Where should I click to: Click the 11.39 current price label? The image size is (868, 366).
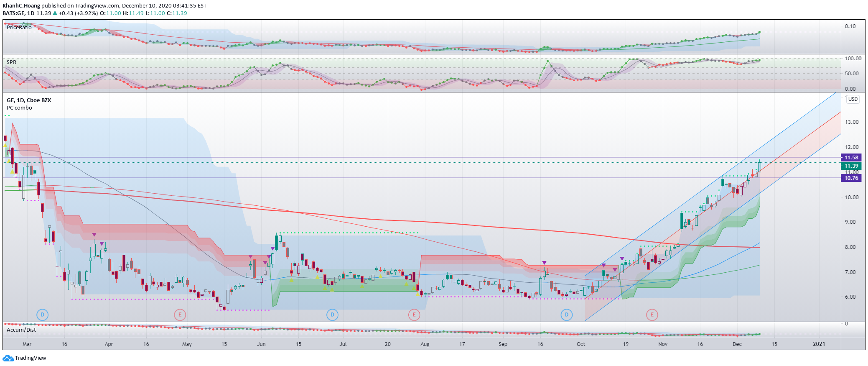click(x=851, y=166)
